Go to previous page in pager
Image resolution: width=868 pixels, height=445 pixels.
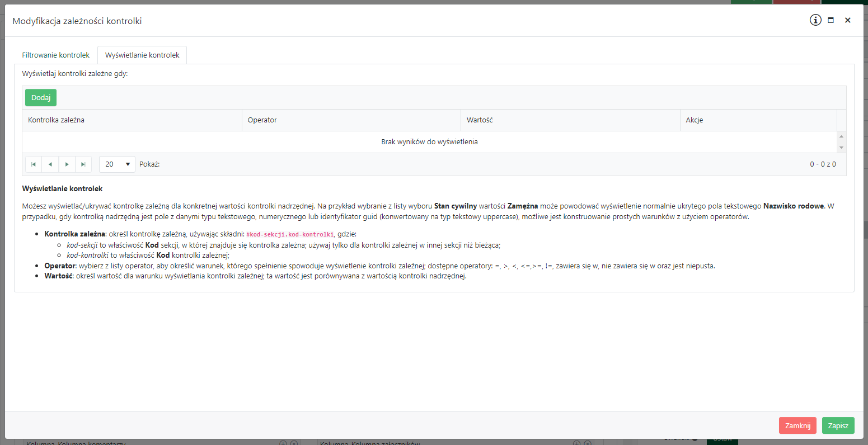(50, 164)
